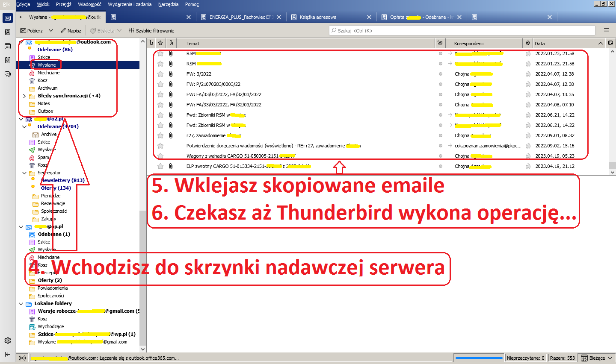
Task: Click the thread column header icon
Action: (151, 43)
